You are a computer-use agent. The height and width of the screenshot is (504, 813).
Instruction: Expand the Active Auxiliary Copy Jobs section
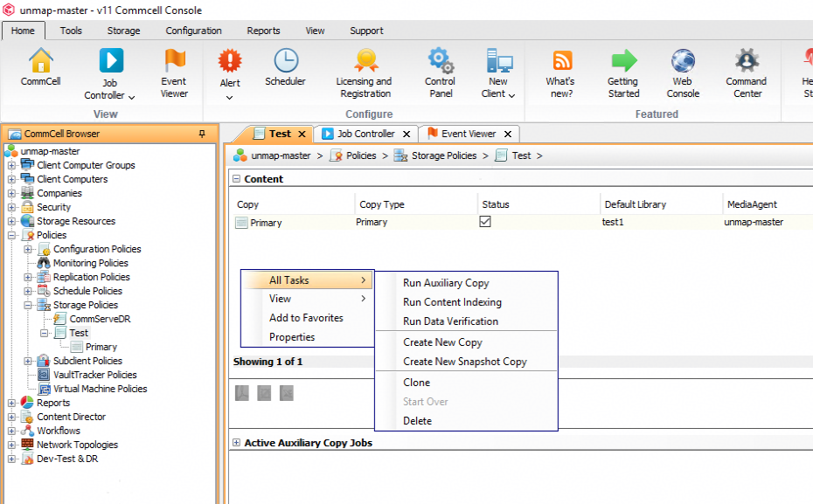pos(236,442)
